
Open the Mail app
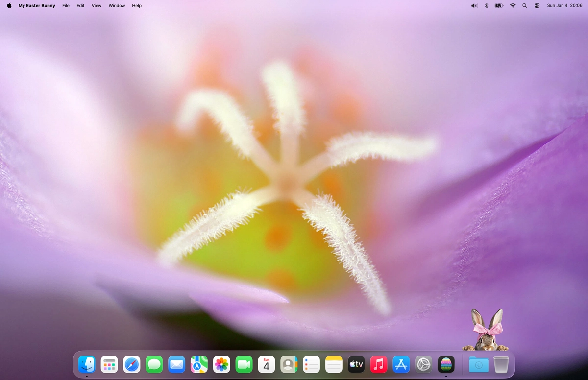(176, 364)
